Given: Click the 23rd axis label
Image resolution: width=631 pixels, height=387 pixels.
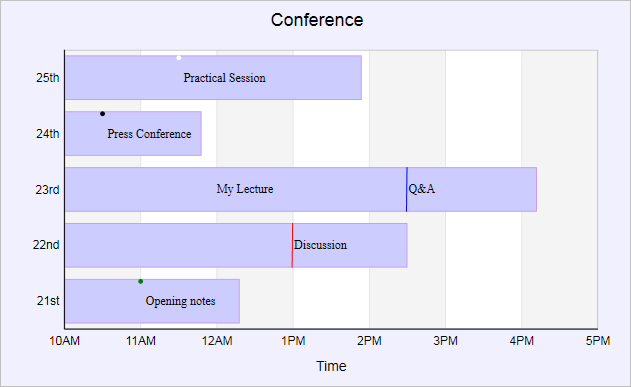Looking at the screenshot, I should point(47,189).
